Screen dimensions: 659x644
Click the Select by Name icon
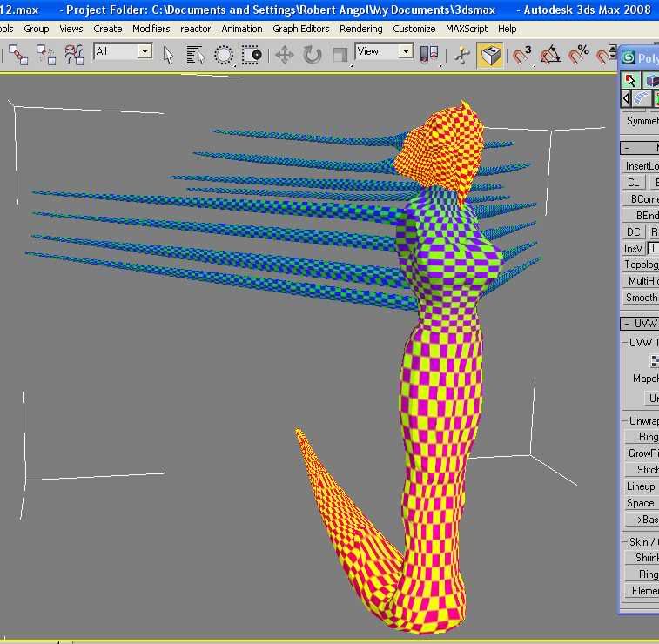(x=196, y=55)
